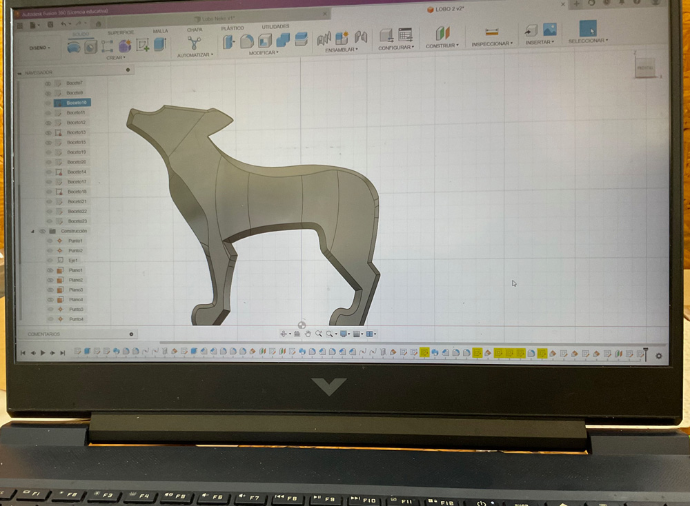Select the Split Body tool

click(x=301, y=39)
